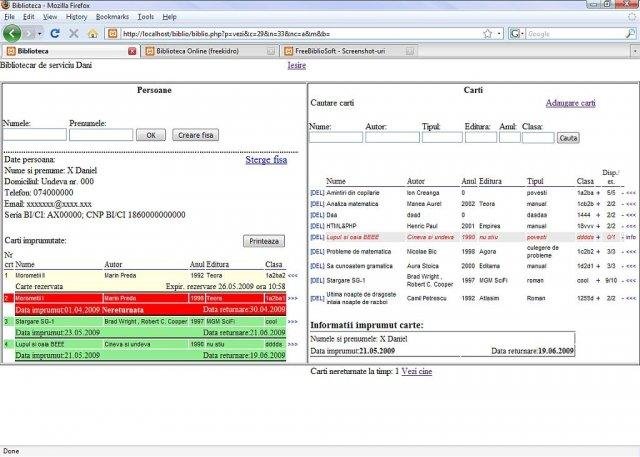Switch to Biblioteca Online (freekidro) tab
This screenshot has height=457, width=640.
point(210,51)
